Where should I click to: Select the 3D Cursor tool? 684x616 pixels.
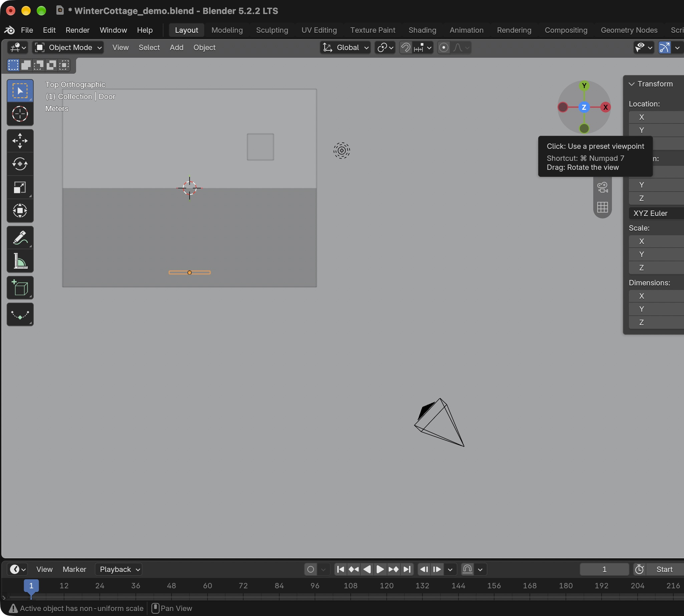20,114
